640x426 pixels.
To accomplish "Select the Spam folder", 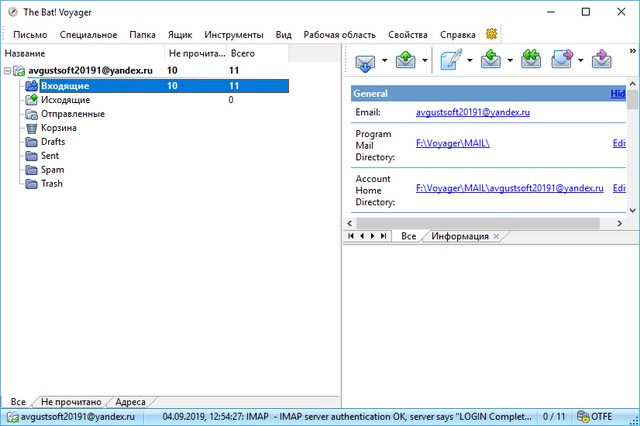I will coord(53,170).
